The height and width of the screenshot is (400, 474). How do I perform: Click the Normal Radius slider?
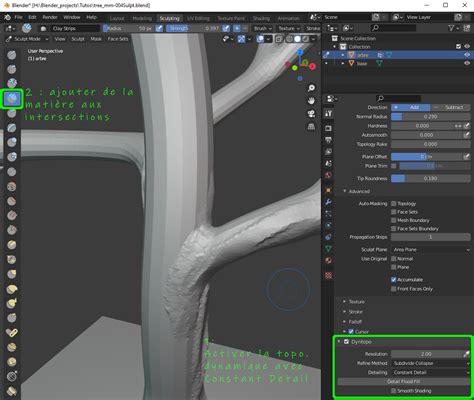tap(431, 117)
